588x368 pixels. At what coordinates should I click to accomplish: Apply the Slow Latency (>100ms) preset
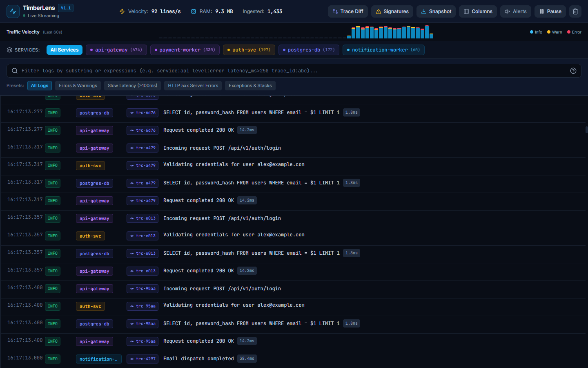point(132,85)
